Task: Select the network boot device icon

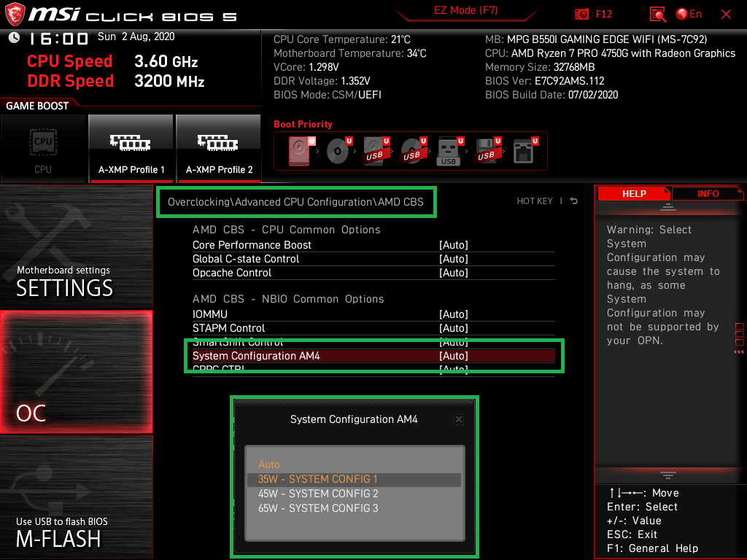Action: [x=525, y=151]
